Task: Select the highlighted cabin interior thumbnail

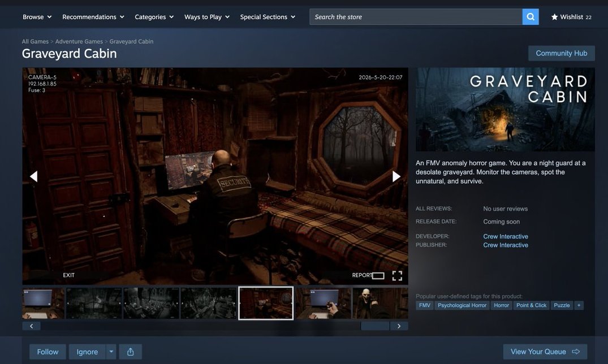Action: [x=266, y=303]
